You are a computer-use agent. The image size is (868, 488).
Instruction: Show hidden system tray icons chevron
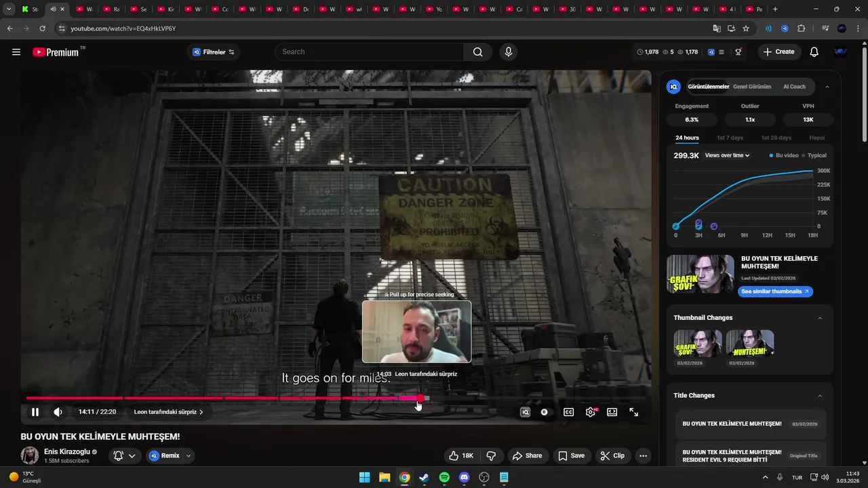tap(766, 477)
